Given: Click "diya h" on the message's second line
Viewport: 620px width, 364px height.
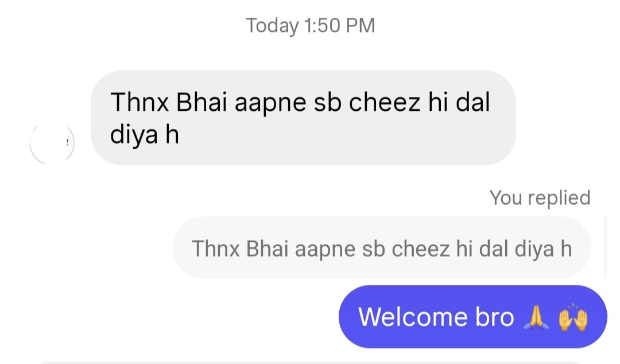Looking at the screenshot, I should (x=144, y=135).
